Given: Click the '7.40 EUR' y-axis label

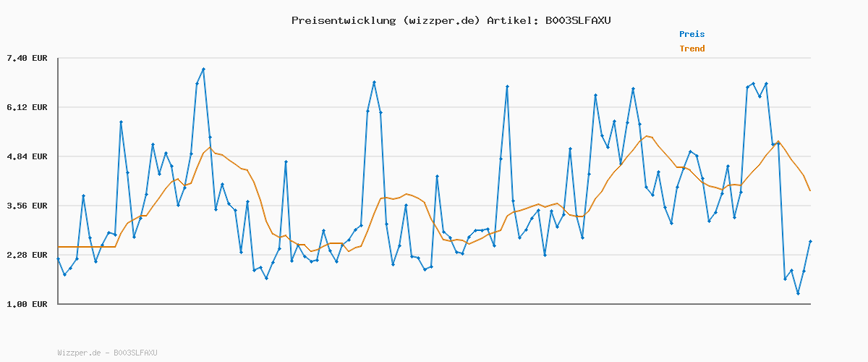Looking at the screenshot, I should coord(27,58).
